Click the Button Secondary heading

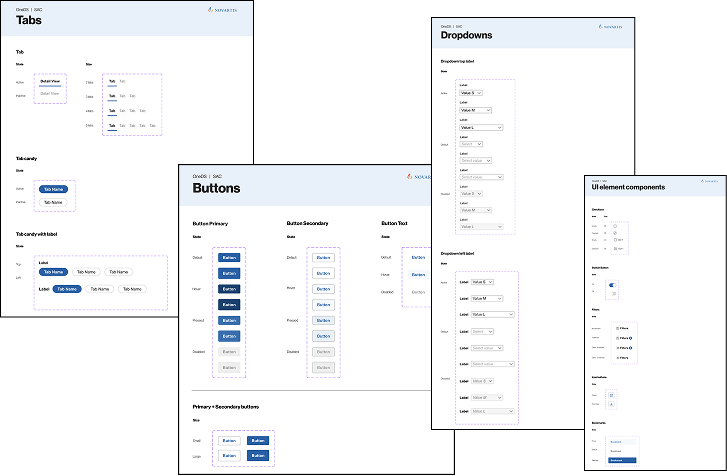pos(307,223)
